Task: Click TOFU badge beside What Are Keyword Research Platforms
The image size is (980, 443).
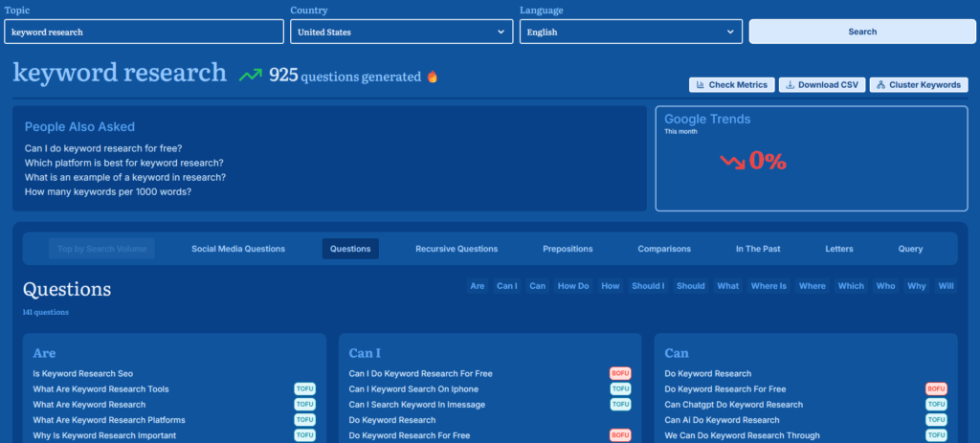Action: pos(305,420)
